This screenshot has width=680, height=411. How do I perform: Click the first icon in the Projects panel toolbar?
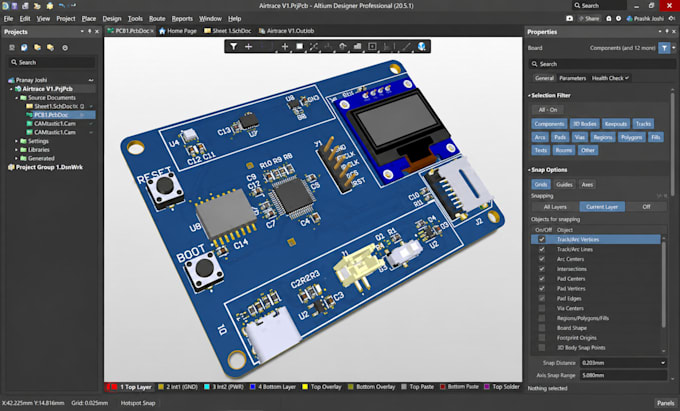pos(12,48)
